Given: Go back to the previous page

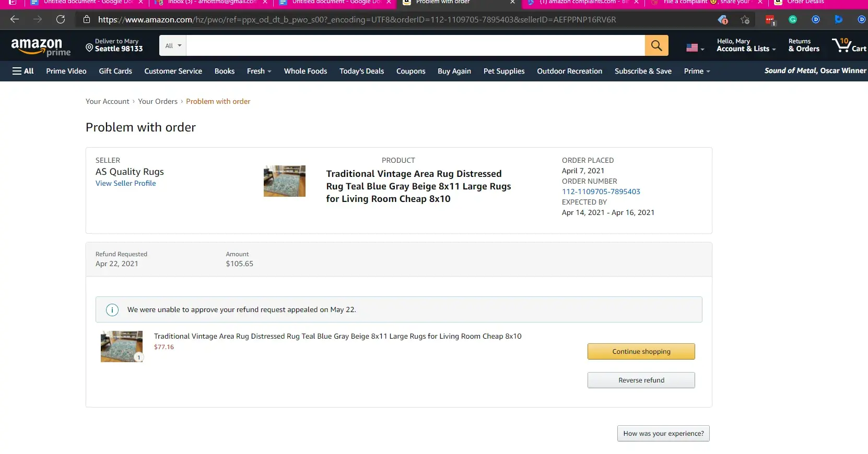Looking at the screenshot, I should tap(15, 20).
